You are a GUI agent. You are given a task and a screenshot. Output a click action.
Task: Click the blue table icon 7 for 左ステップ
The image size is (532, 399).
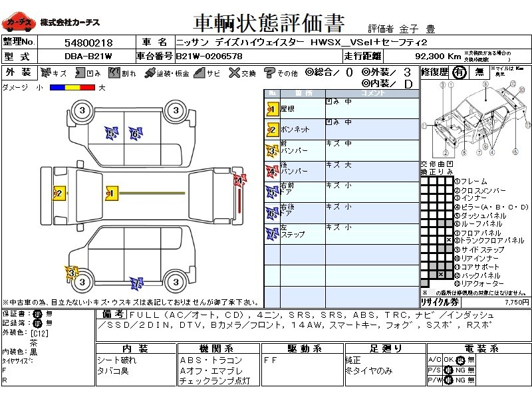click(272, 234)
